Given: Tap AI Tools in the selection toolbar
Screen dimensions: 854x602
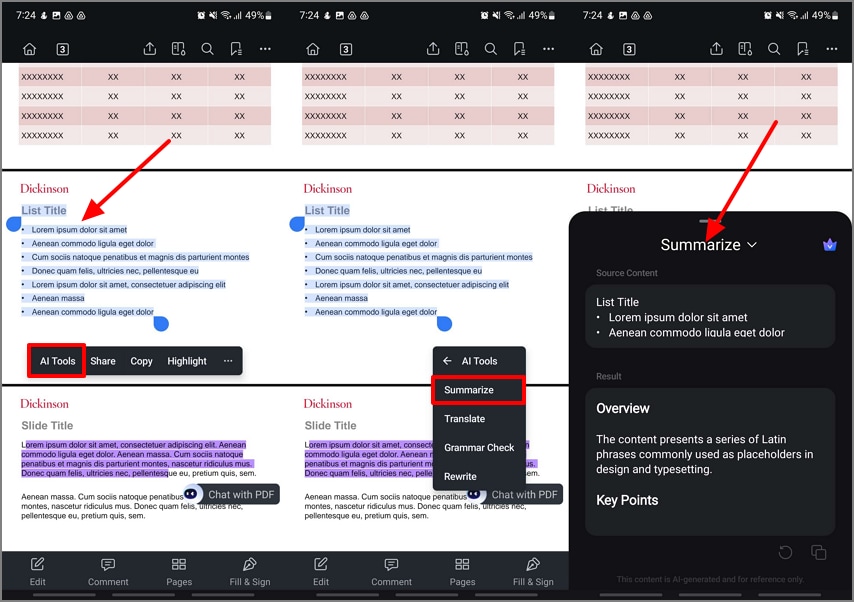Looking at the screenshot, I should point(57,361).
